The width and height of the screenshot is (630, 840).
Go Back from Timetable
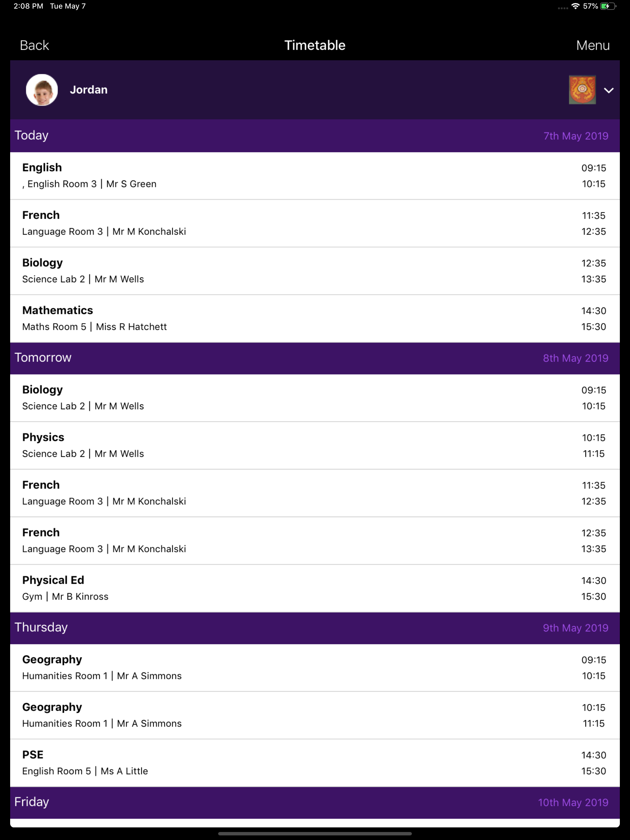click(34, 45)
